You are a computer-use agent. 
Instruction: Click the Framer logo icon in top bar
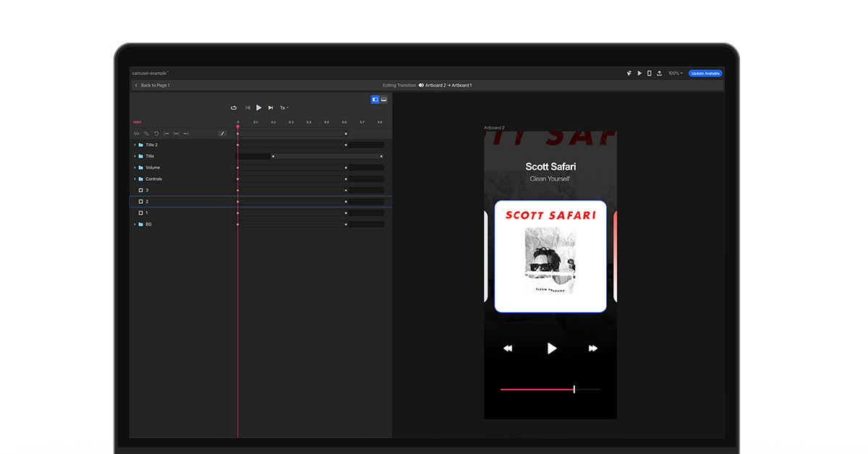tap(629, 73)
